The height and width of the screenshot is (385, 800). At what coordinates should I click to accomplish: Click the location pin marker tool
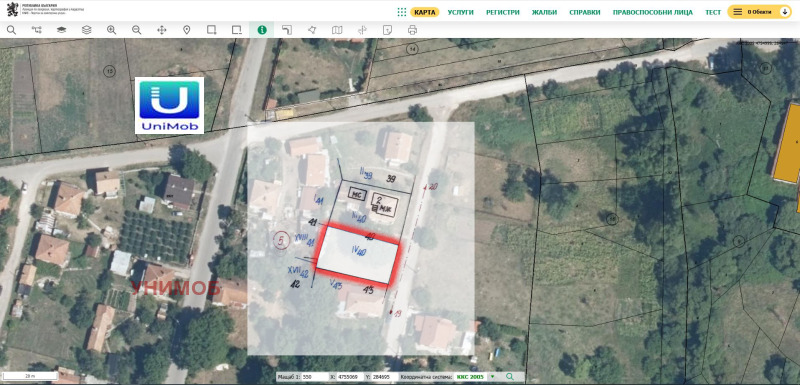coord(186,30)
